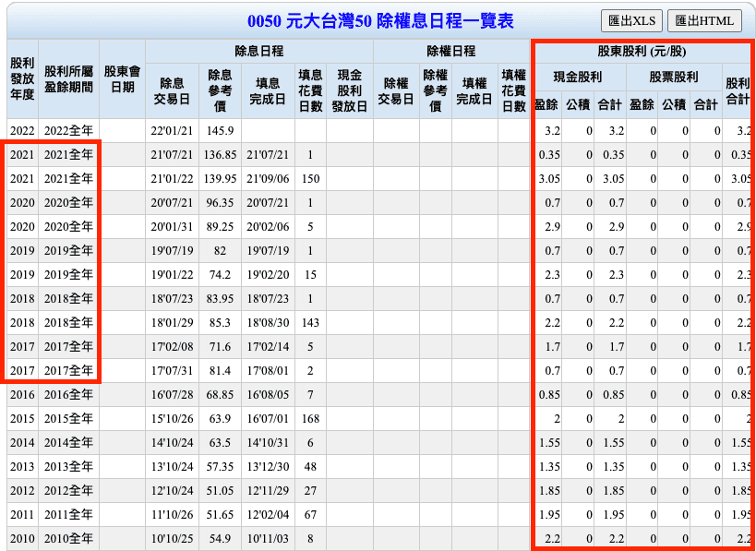
Task: Click the ex-dividend date 11'10/26
Action: (x=172, y=514)
